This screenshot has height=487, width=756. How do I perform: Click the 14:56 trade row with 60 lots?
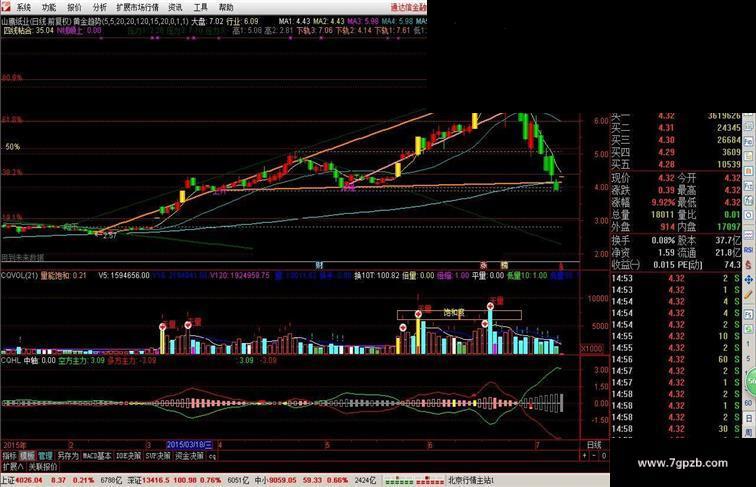(675, 359)
